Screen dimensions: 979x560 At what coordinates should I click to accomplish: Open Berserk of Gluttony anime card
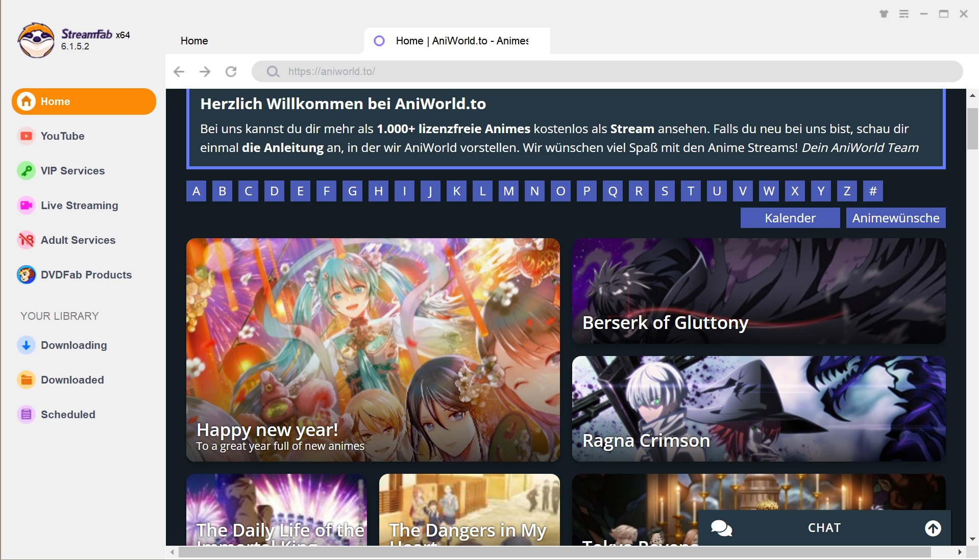click(759, 291)
